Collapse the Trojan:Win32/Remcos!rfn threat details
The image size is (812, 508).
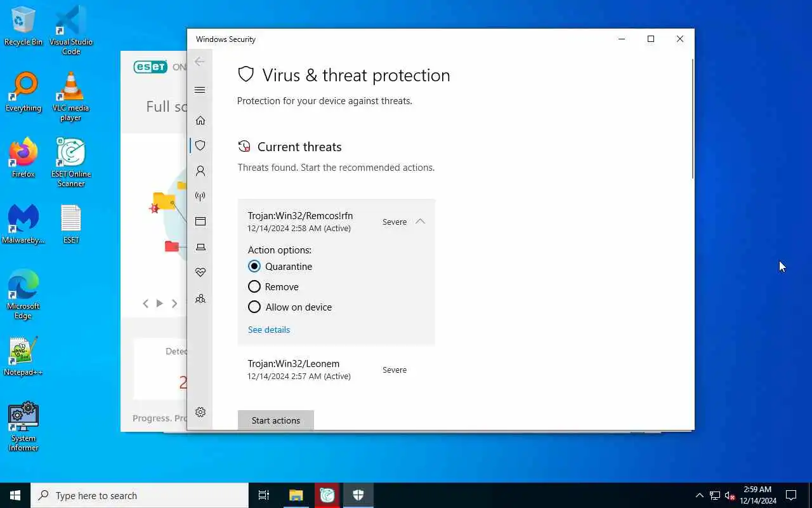pos(420,222)
